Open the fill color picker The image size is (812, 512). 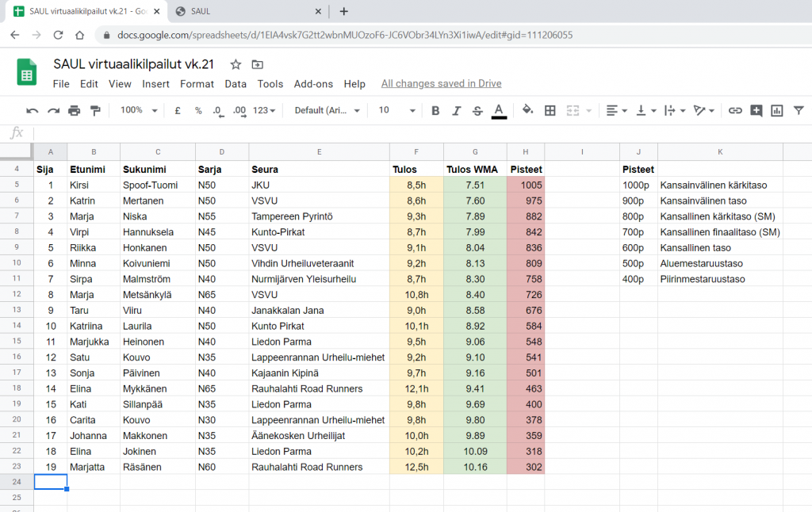pyautogui.click(x=527, y=110)
